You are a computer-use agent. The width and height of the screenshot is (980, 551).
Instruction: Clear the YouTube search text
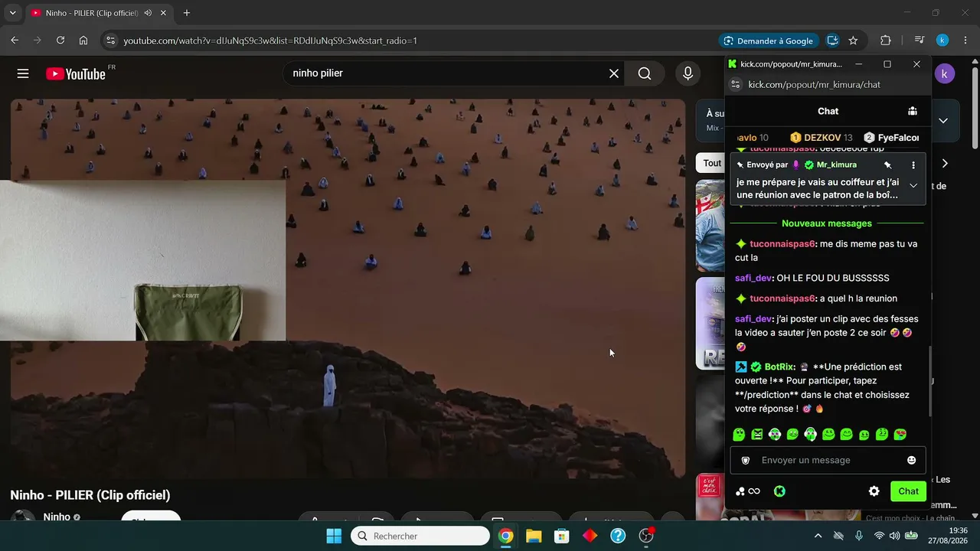[x=614, y=73]
